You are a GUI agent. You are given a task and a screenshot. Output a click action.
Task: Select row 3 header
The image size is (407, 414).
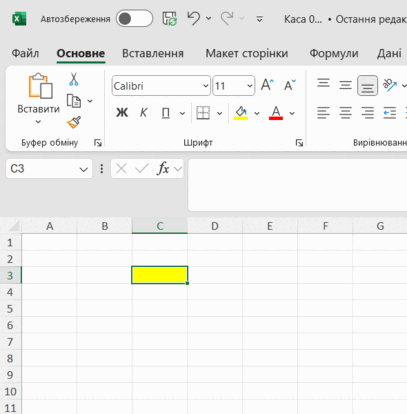tap(10, 276)
